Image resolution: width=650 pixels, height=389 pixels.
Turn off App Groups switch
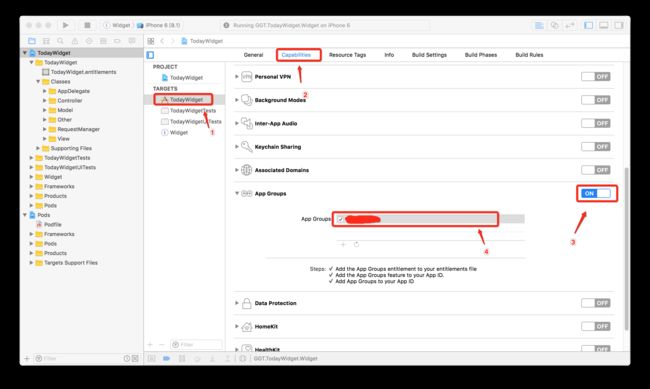pos(596,193)
